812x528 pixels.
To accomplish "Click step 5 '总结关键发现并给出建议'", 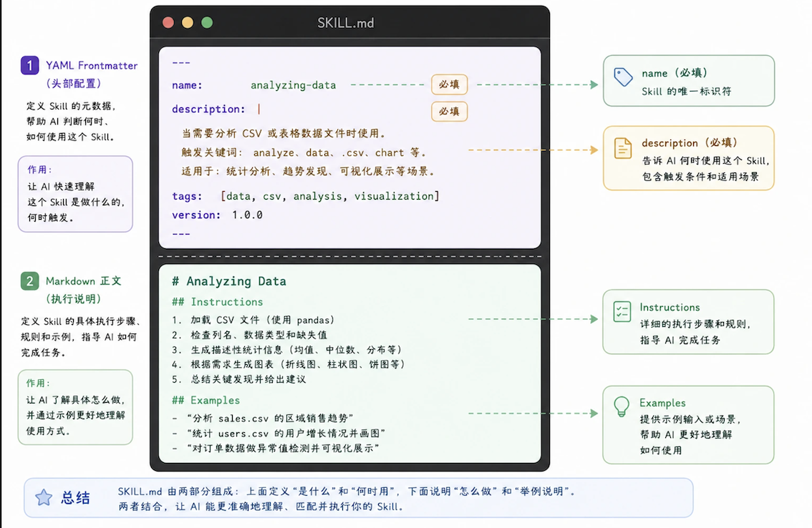I will [x=238, y=379].
